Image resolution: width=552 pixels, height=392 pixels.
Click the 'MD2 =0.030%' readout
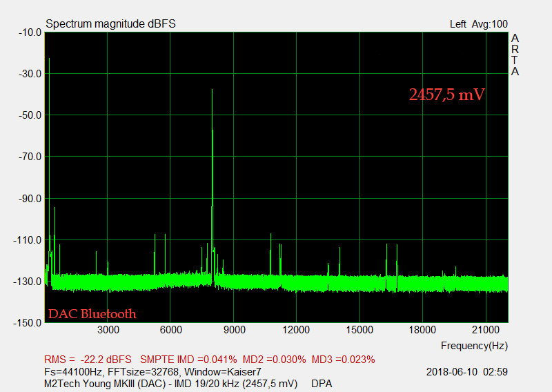(x=274, y=360)
